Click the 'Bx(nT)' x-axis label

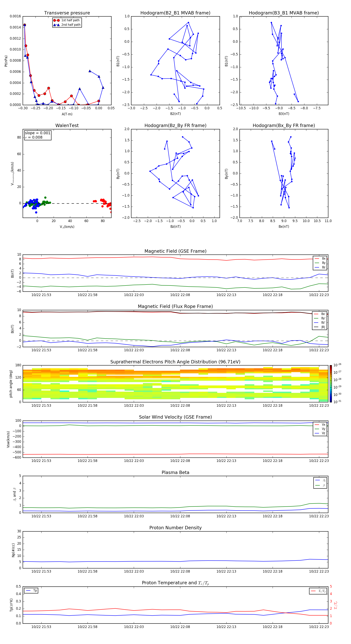284,227
